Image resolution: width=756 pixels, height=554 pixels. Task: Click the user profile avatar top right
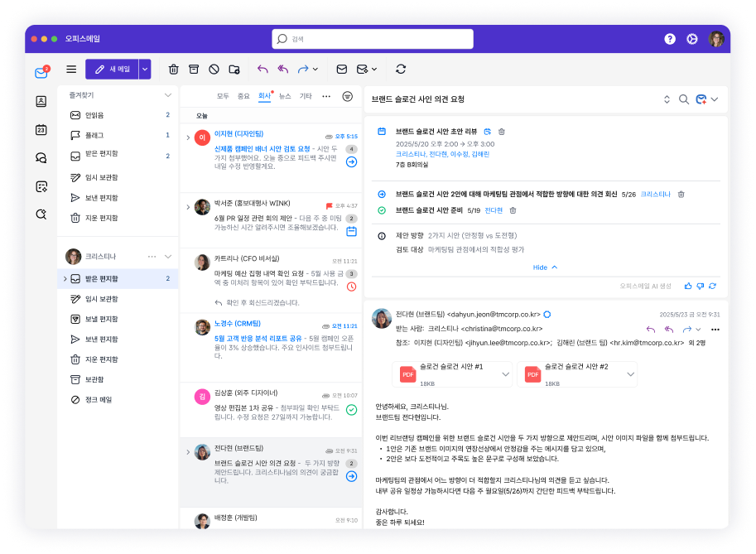[716, 39]
